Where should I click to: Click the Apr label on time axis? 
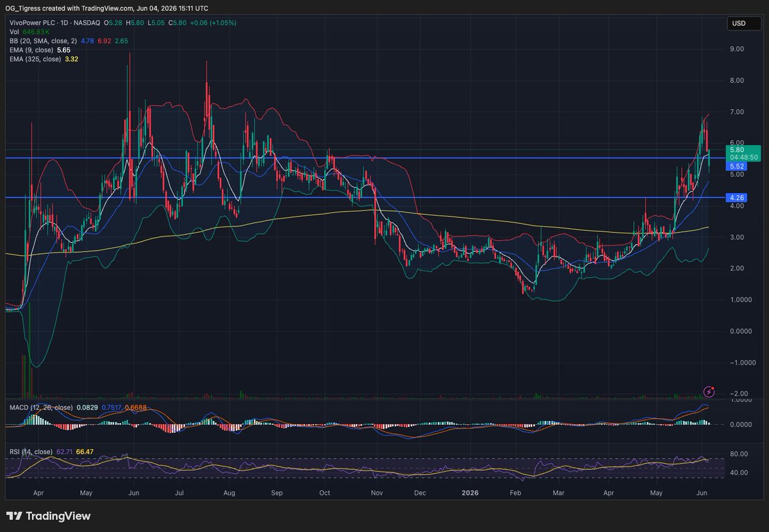click(x=38, y=494)
